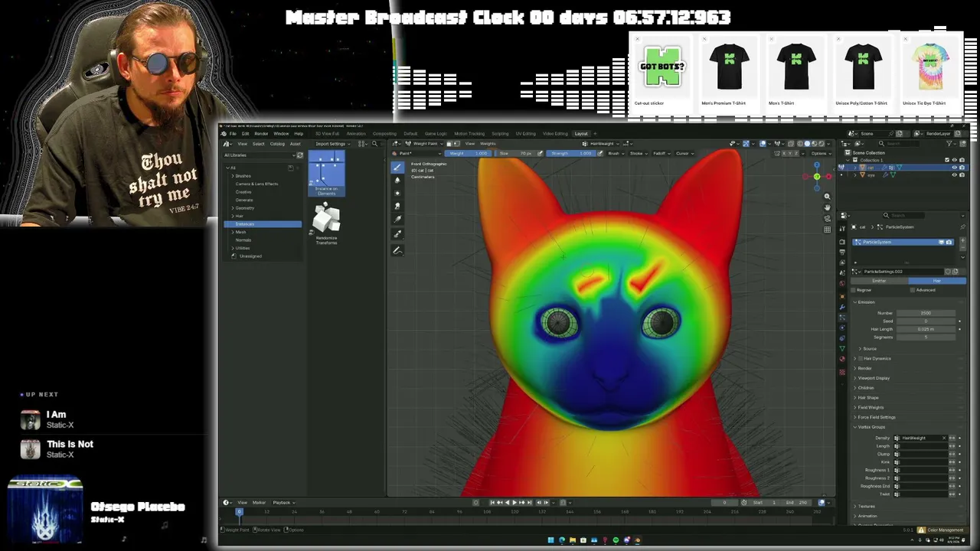Select the Sample Weight eyedropper tool
The width and height of the screenshot is (980, 551).
point(397,233)
